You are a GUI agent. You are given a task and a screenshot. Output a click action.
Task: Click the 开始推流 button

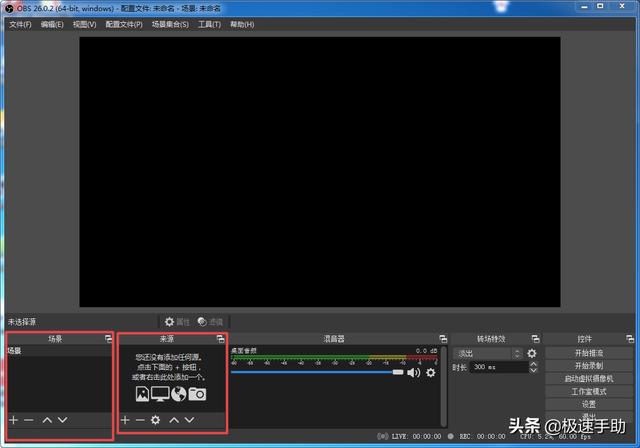pyautogui.click(x=589, y=353)
